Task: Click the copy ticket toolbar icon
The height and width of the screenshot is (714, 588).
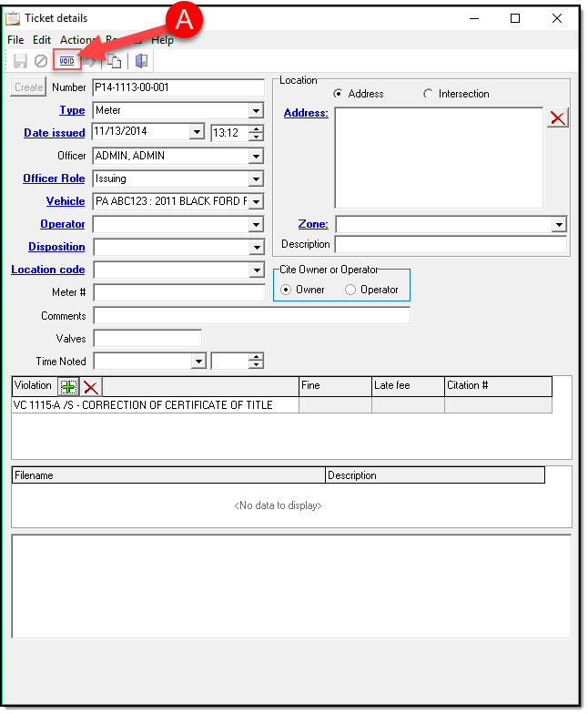Action: [114, 61]
